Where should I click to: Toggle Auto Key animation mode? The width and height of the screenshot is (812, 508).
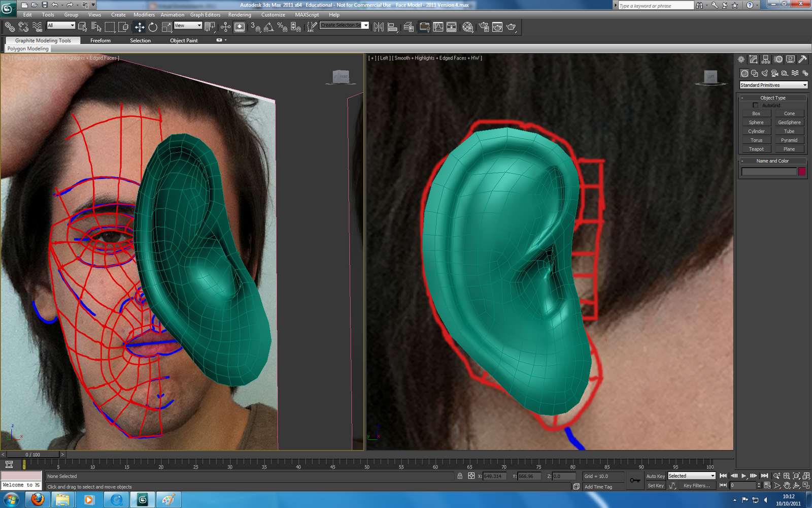tap(655, 476)
